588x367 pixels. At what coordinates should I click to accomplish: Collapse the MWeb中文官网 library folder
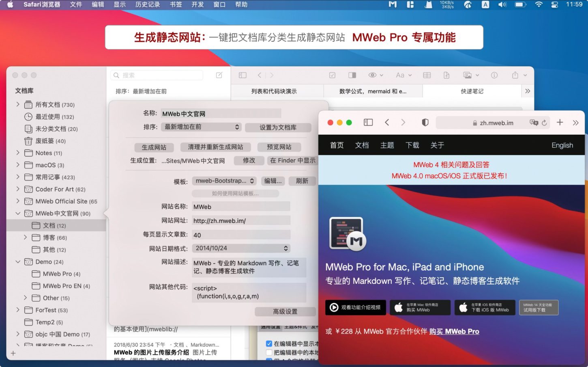[x=18, y=214]
